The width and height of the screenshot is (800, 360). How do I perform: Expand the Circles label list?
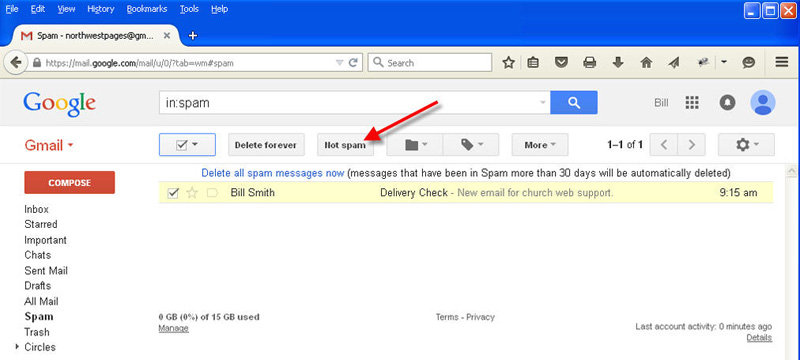point(18,347)
